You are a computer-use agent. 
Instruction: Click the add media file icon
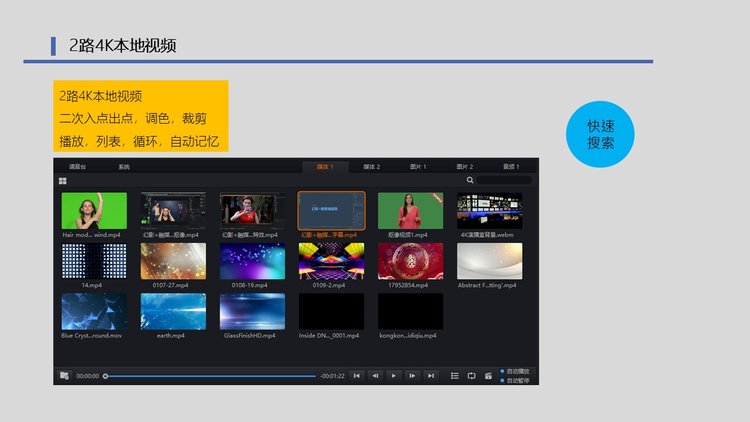(x=64, y=376)
